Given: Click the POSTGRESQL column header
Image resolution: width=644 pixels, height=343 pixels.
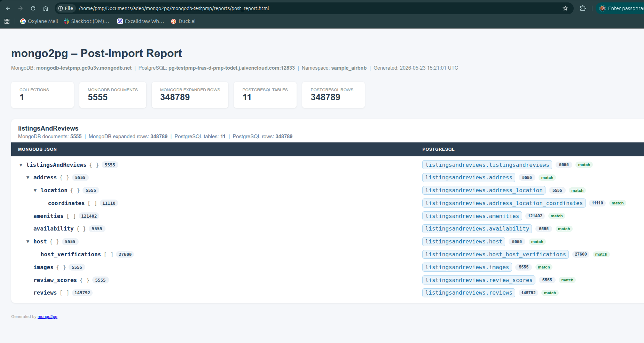Looking at the screenshot, I should pos(438,149).
